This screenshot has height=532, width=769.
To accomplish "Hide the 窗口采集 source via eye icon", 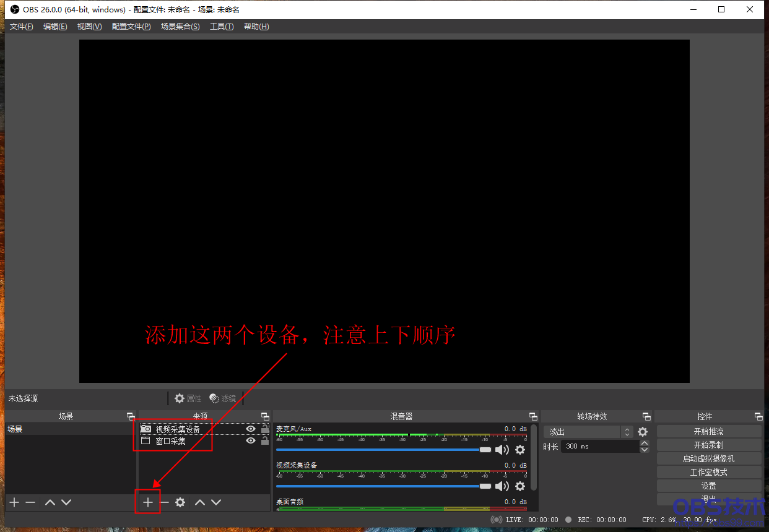I will click(251, 440).
